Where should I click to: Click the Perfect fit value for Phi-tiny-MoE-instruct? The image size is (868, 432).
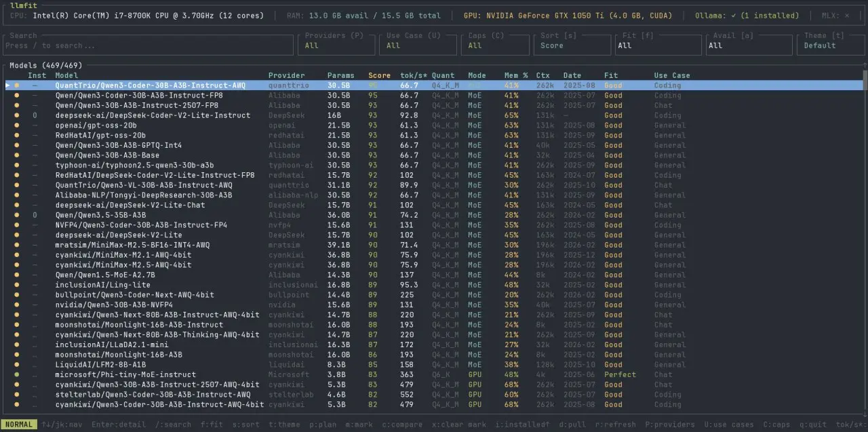click(x=620, y=374)
